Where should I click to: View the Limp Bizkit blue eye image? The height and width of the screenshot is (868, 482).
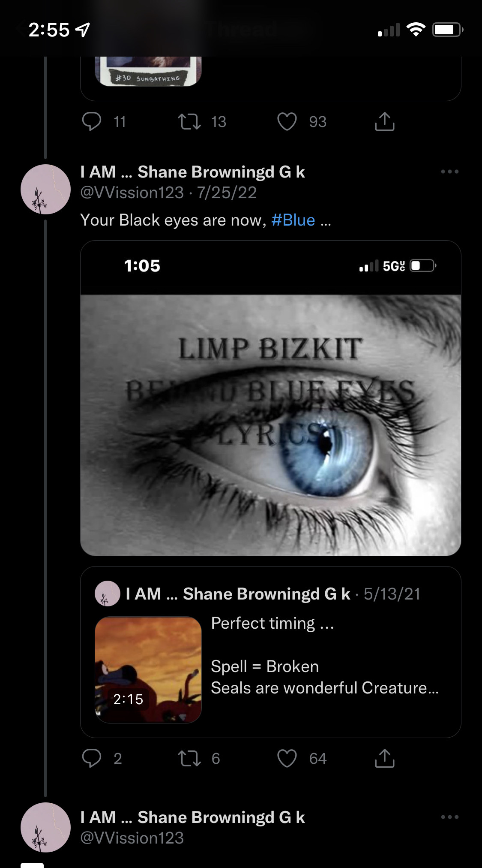(270, 425)
